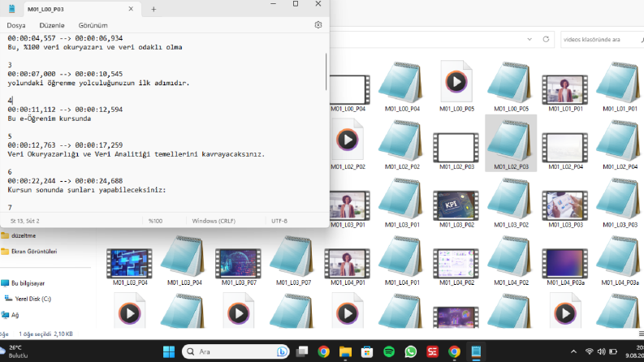Expand Explorer address bar history dropdown
This screenshot has height=362, width=644.
point(529,40)
